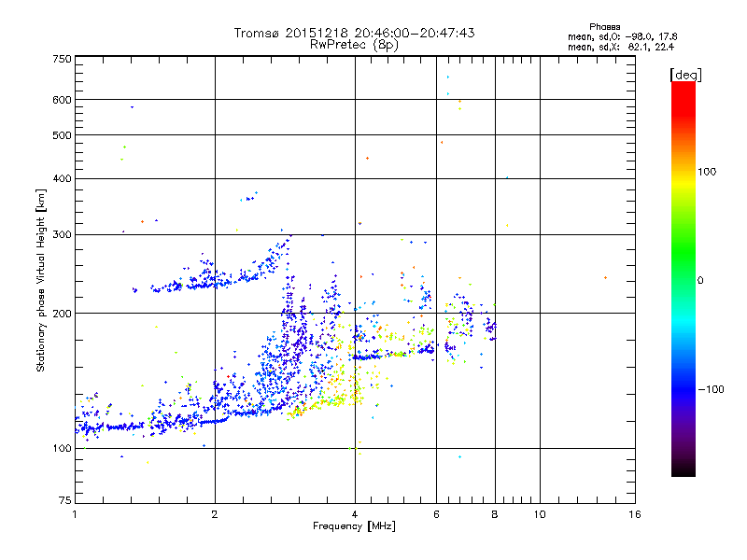
Task: Click the y-axis tick label '400'
Action: [62, 178]
